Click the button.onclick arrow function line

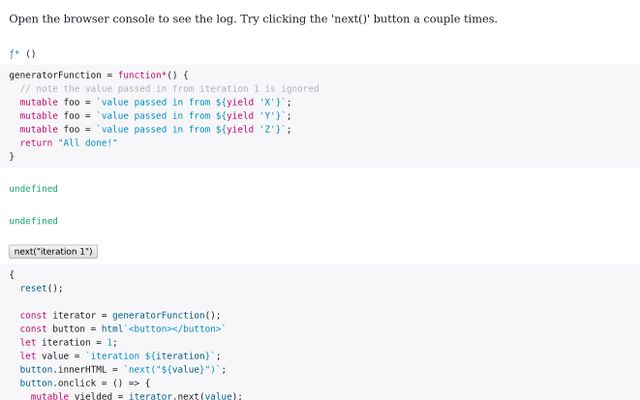(85, 383)
